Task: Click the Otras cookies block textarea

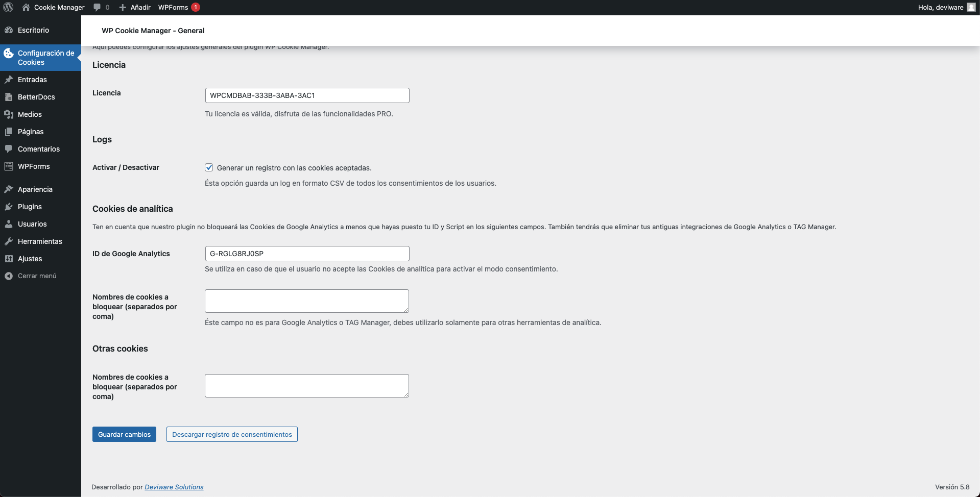Action: [307, 386]
